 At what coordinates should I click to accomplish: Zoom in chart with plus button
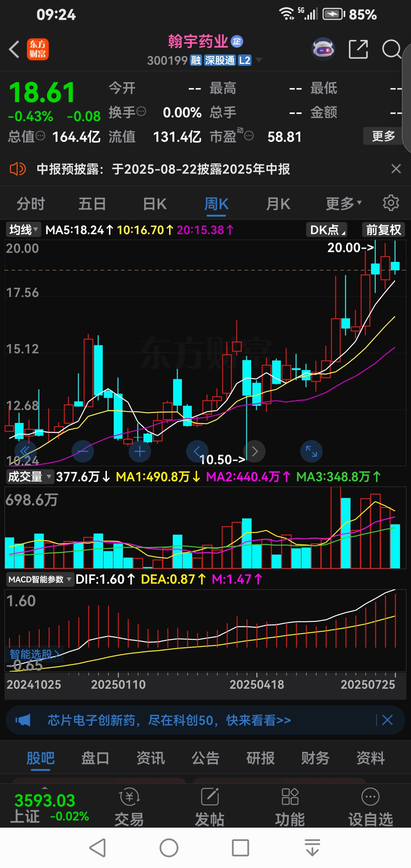[x=140, y=452]
